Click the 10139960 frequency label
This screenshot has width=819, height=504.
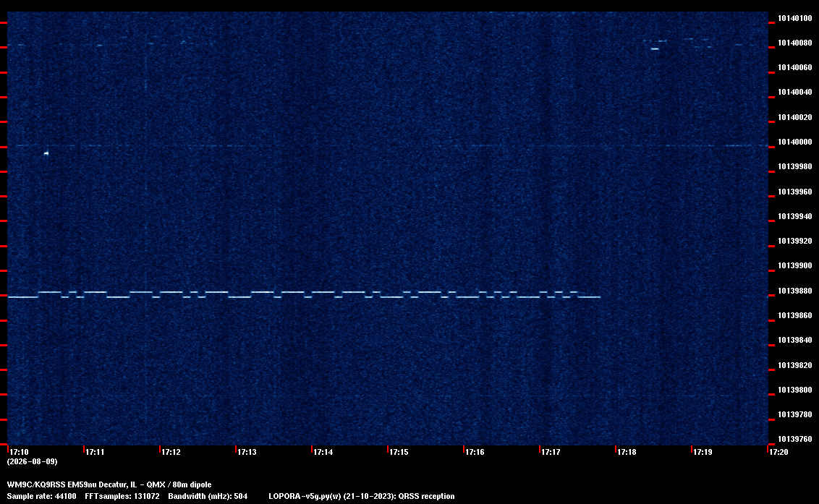(x=794, y=192)
